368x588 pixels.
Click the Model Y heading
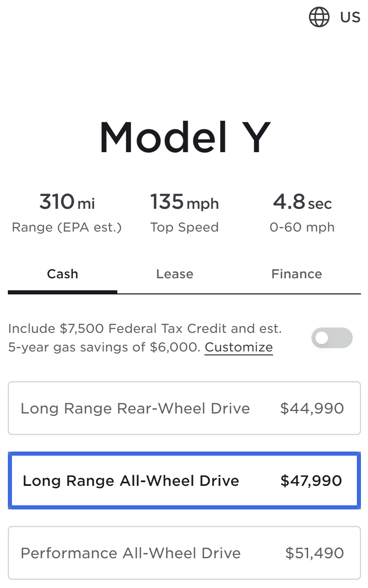185,138
